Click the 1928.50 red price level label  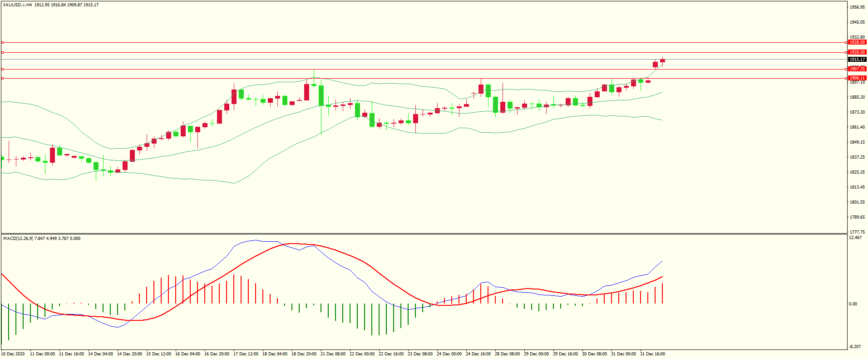[x=858, y=42]
